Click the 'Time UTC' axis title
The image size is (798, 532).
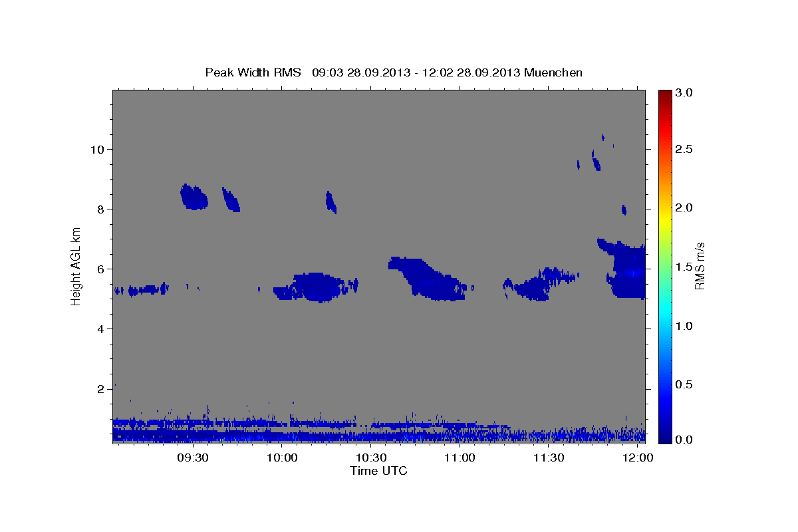tap(378, 471)
